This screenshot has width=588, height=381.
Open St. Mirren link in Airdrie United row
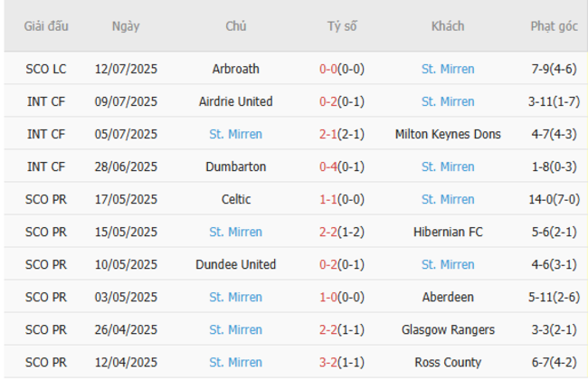tap(448, 101)
